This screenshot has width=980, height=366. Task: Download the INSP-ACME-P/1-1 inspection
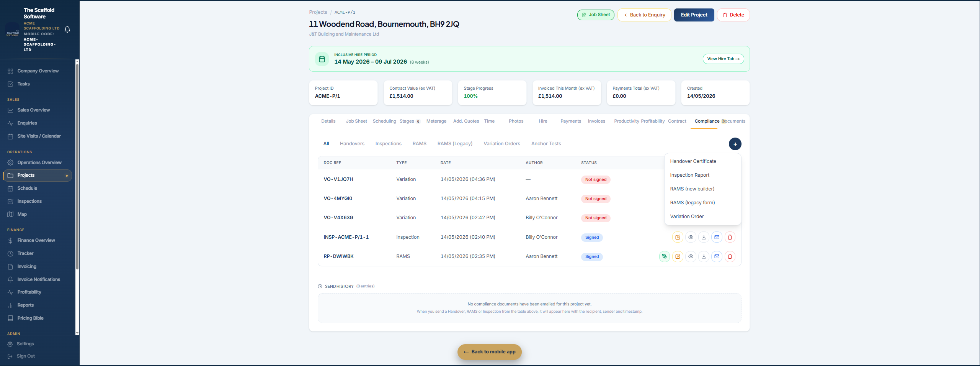(704, 237)
